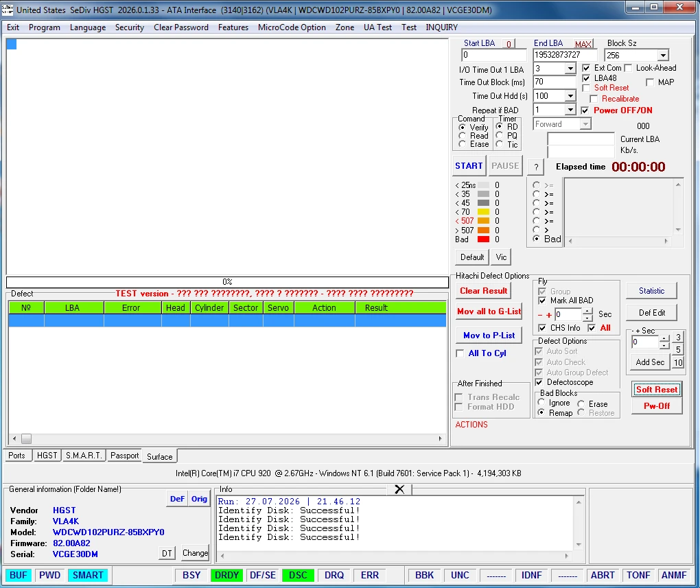This screenshot has height=588, width=700.
Task: Toggle the Look-Ahead checkbox
Action: coord(628,69)
